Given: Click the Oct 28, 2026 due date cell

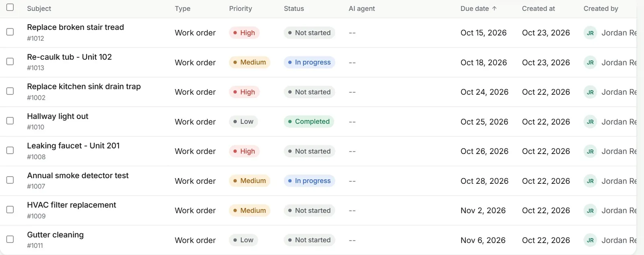Looking at the screenshot, I should [484, 181].
